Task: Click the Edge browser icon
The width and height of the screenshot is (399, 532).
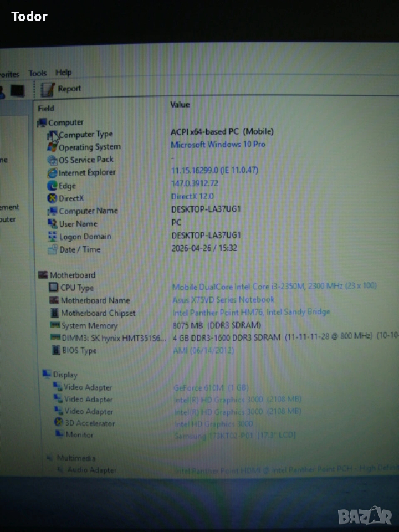Action: [53, 186]
